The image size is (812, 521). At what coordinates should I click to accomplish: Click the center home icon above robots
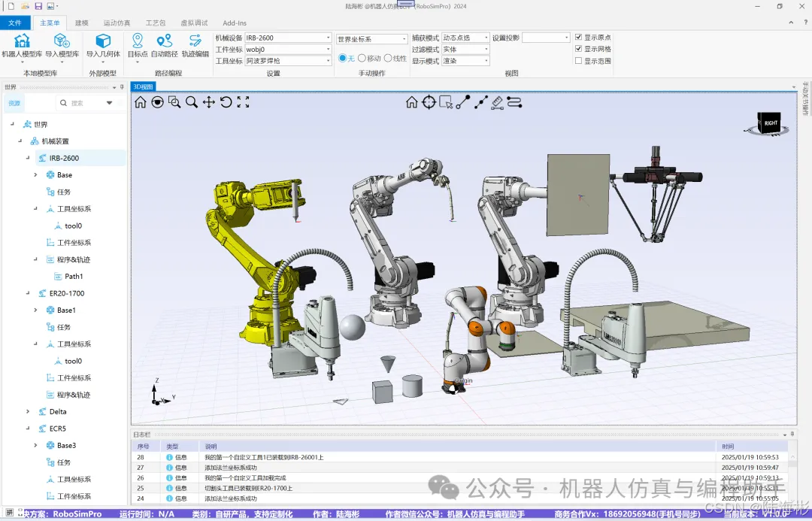click(x=412, y=102)
